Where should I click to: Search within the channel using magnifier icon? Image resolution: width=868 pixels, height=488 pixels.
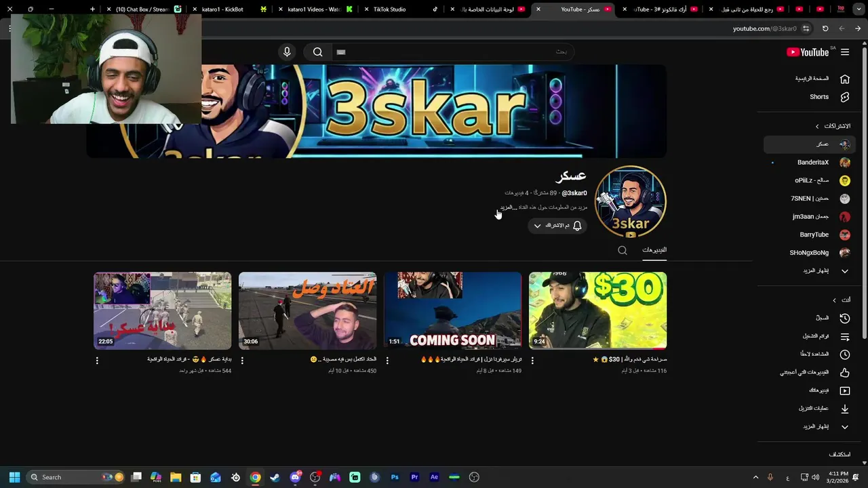(623, 251)
